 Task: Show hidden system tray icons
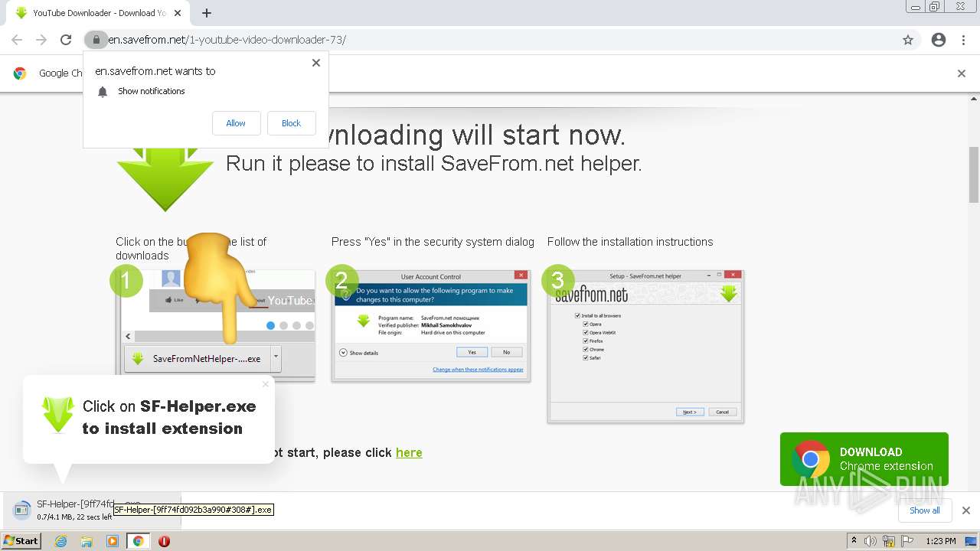pyautogui.click(x=854, y=540)
